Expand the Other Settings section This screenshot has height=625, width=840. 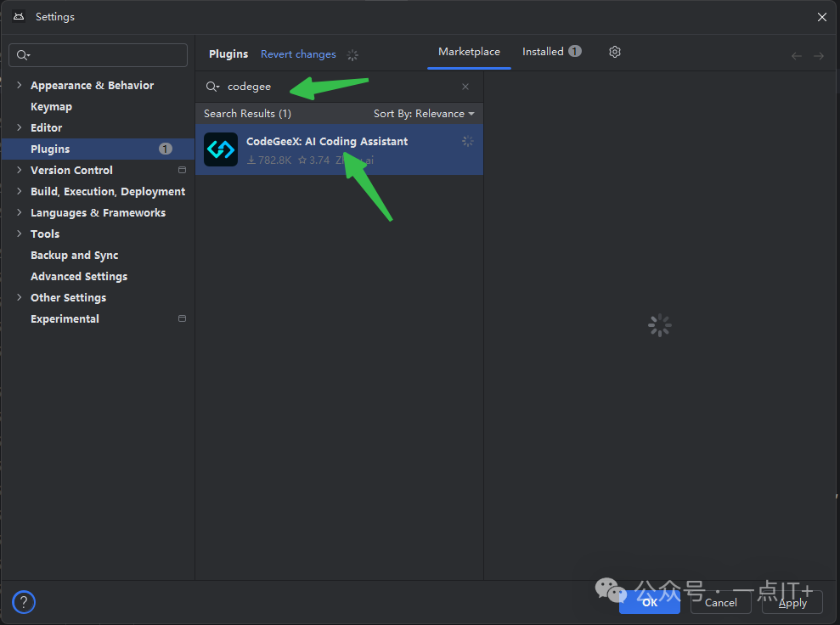pos(20,297)
